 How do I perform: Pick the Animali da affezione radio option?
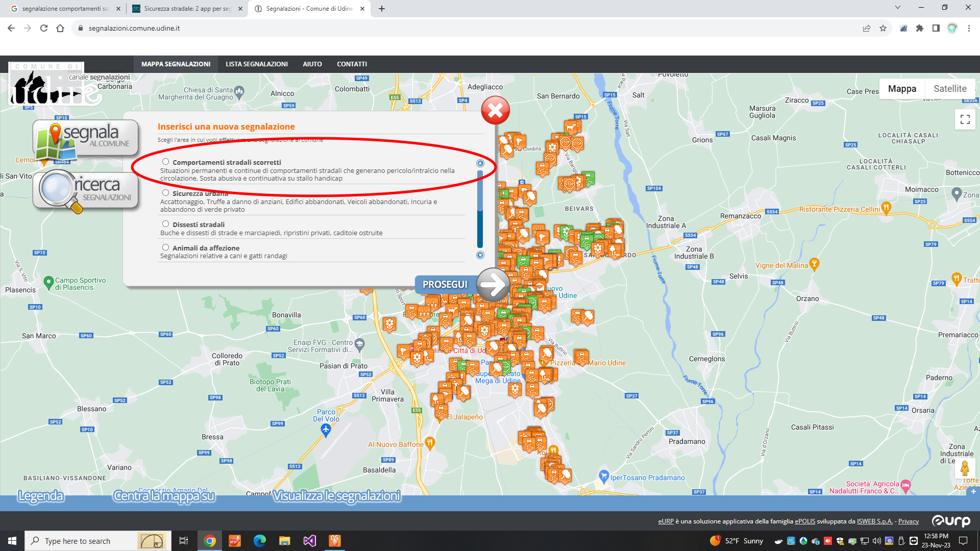(x=165, y=247)
